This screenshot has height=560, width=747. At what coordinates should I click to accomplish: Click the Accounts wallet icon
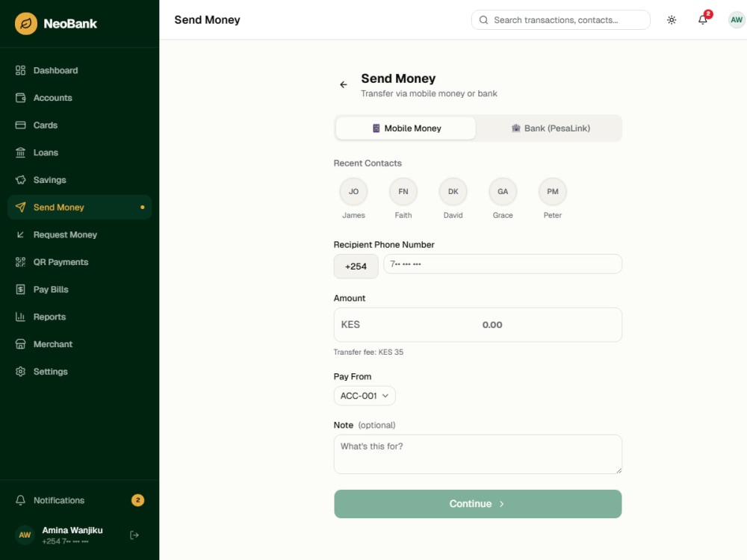(x=20, y=98)
